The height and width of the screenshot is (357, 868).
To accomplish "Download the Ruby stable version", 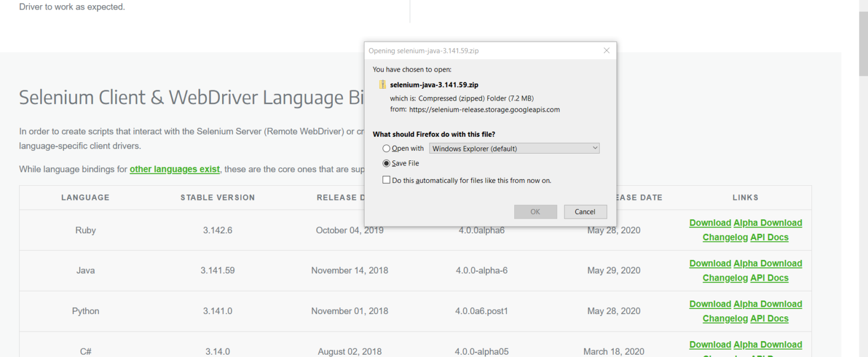I will tap(710, 223).
